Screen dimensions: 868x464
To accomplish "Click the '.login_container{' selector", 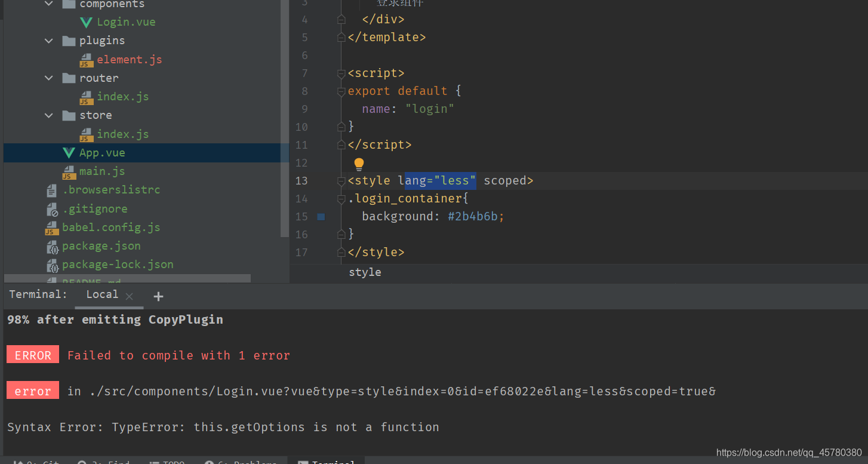I will point(408,198).
